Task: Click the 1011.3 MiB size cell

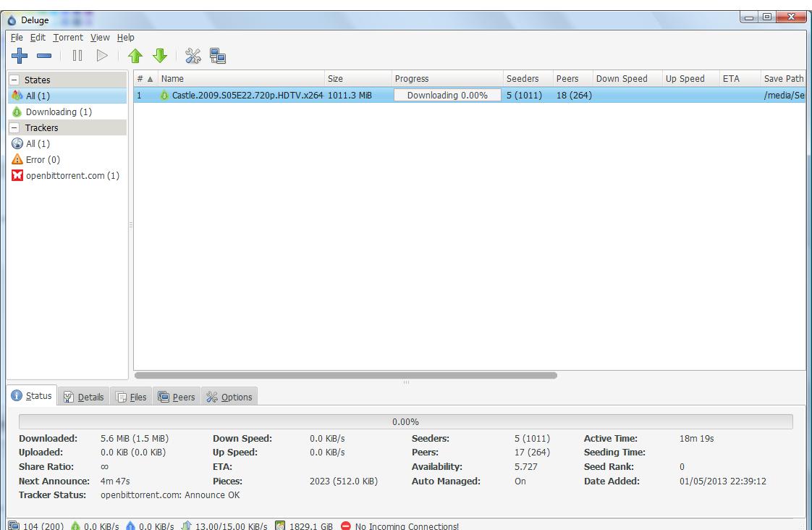Action: tap(350, 96)
